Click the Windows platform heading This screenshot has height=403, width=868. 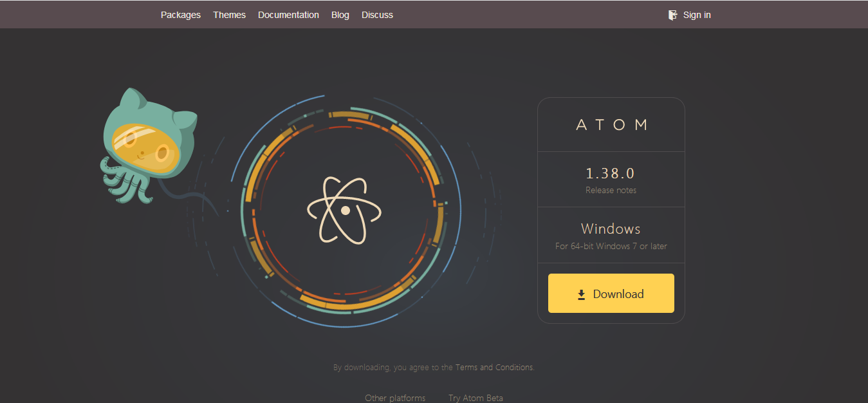click(611, 229)
